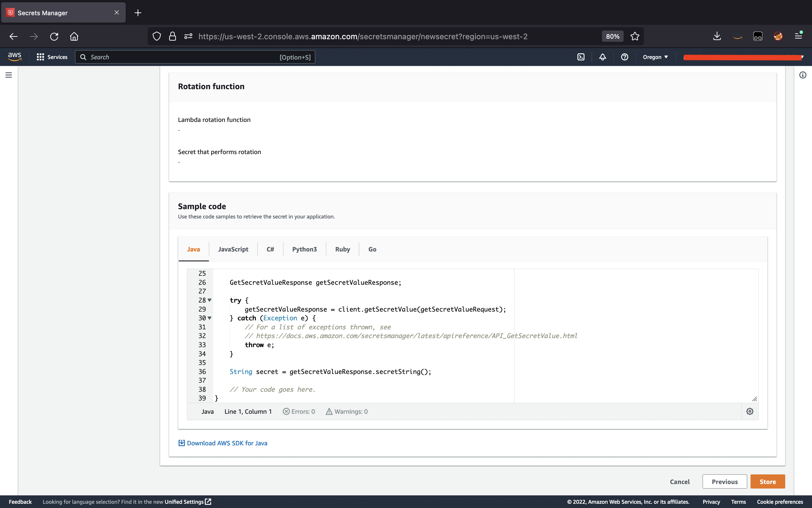Click the Rotation function heading
This screenshot has height=508, width=812.
[x=211, y=86]
